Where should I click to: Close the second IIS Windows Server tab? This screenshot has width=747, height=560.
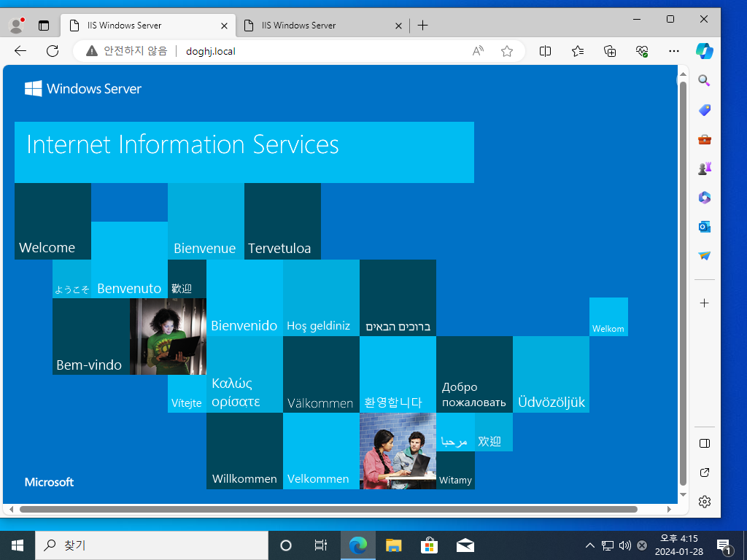399,26
